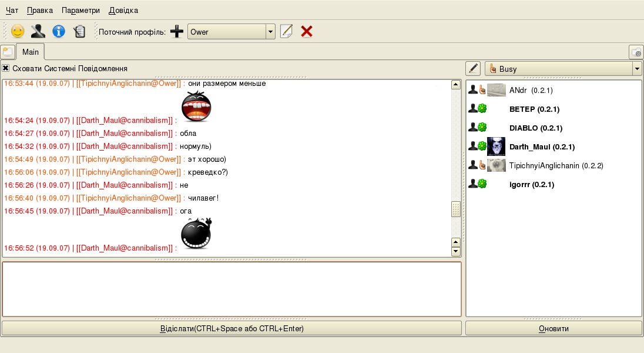
Task: Click the pencil icon beside status box
Action: click(x=473, y=69)
